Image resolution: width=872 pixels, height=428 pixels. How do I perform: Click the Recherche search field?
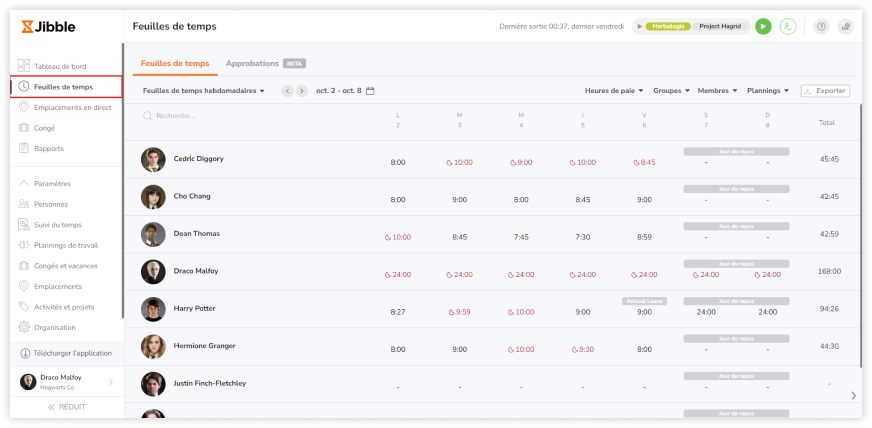coord(170,116)
